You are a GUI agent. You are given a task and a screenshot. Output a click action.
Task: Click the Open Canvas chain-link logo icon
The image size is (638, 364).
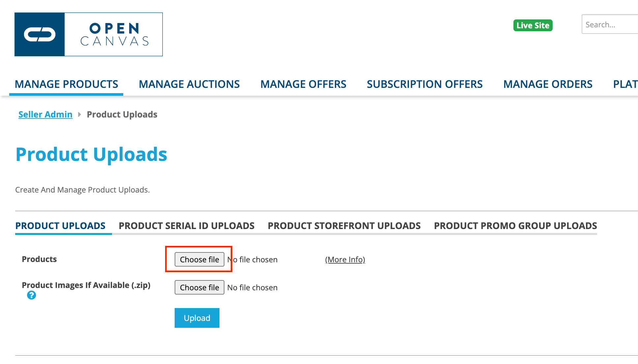point(40,35)
